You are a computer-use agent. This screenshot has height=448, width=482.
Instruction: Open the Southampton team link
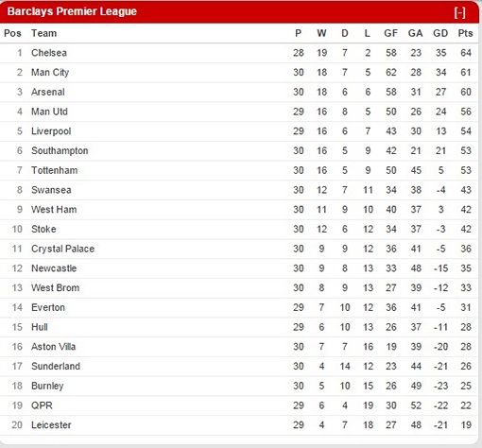click(x=60, y=150)
